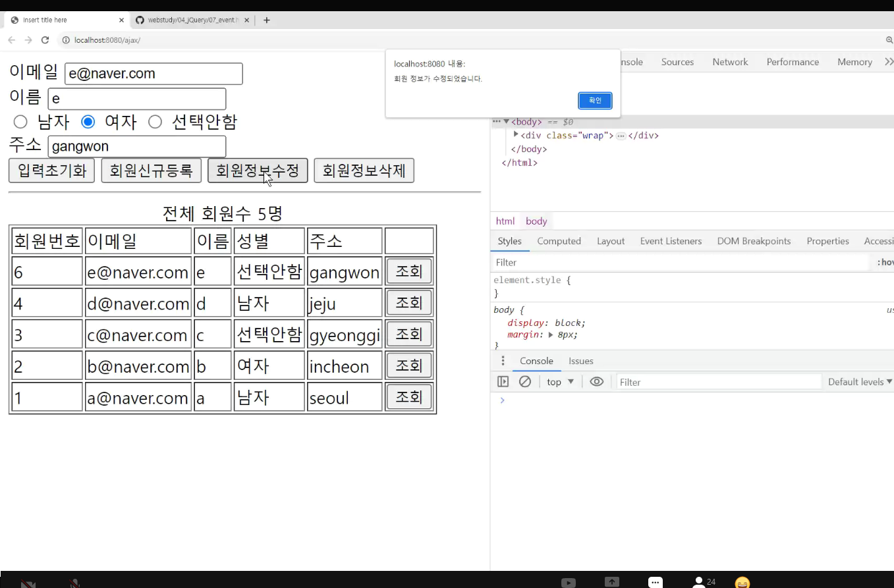Focus the 이메일 input field
This screenshot has height=588, width=894.
coord(154,74)
